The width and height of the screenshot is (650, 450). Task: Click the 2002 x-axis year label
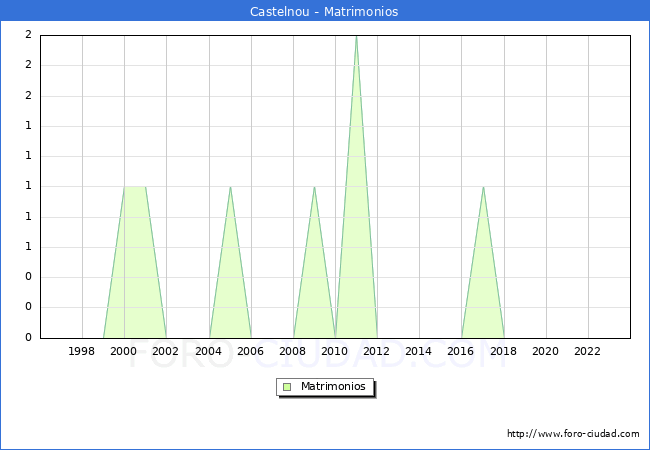click(x=166, y=351)
